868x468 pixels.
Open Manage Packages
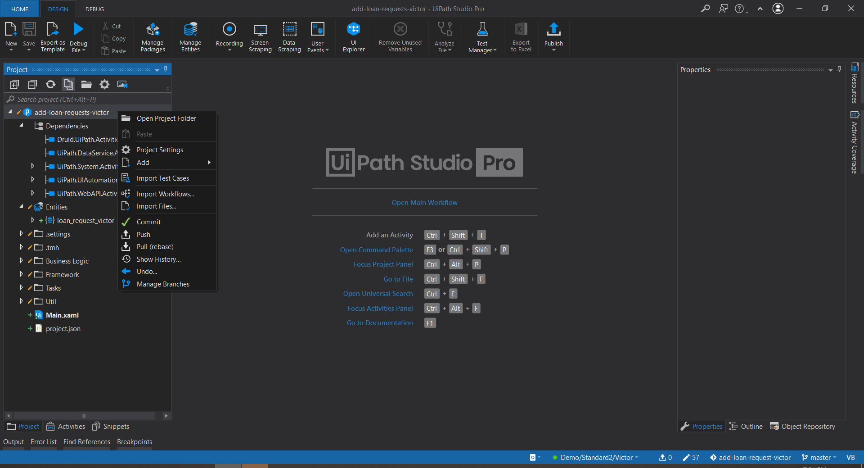click(153, 37)
